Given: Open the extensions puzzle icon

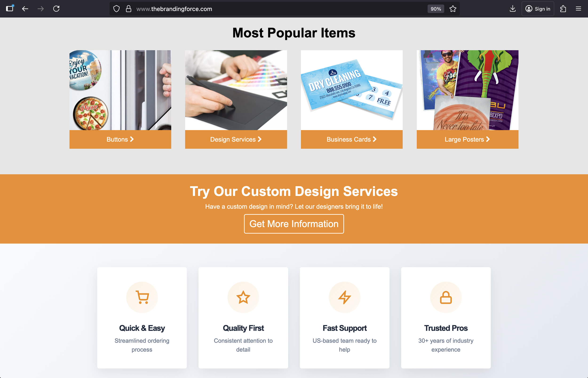Looking at the screenshot, I should (x=563, y=9).
